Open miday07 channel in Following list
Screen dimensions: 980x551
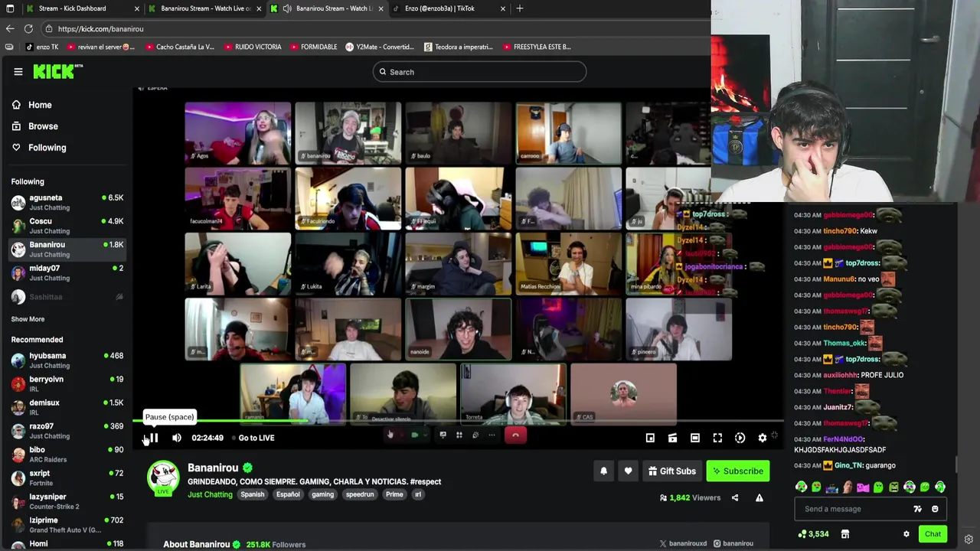pyautogui.click(x=67, y=272)
